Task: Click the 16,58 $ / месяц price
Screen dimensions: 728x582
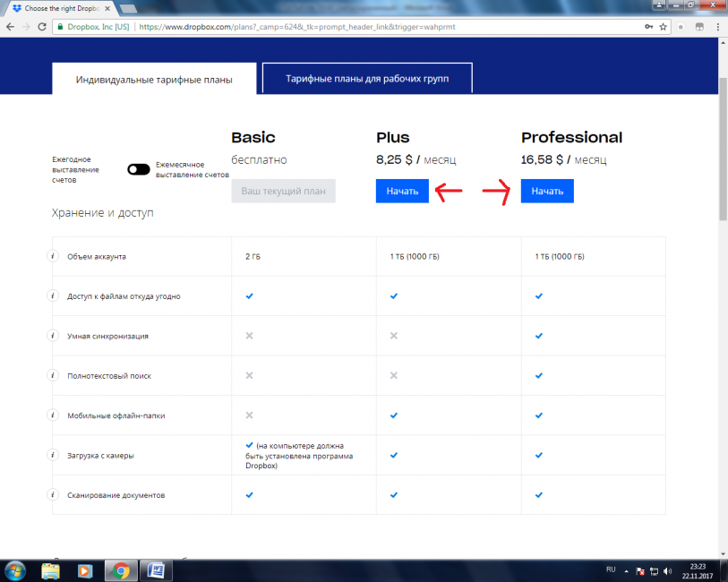Action: [563, 159]
